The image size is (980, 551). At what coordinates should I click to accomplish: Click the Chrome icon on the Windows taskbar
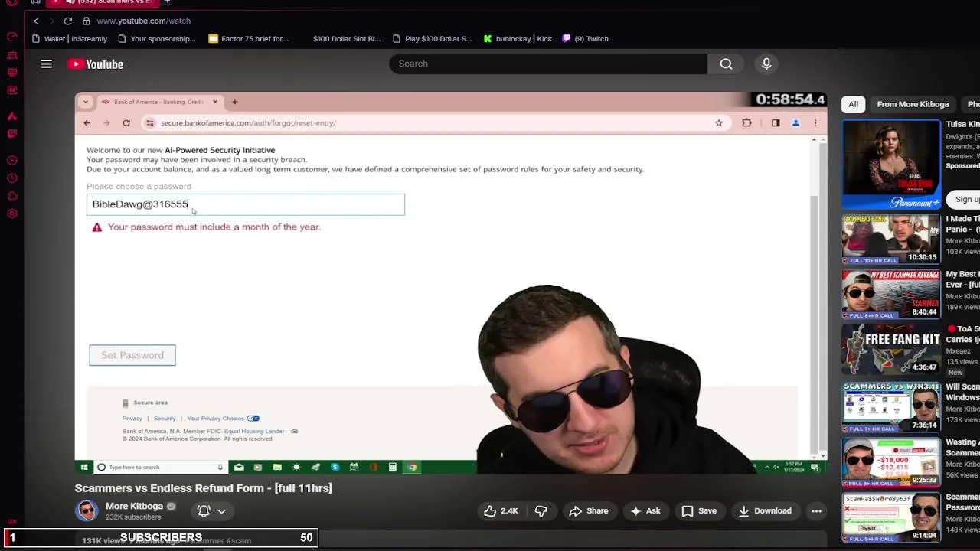pos(412,467)
